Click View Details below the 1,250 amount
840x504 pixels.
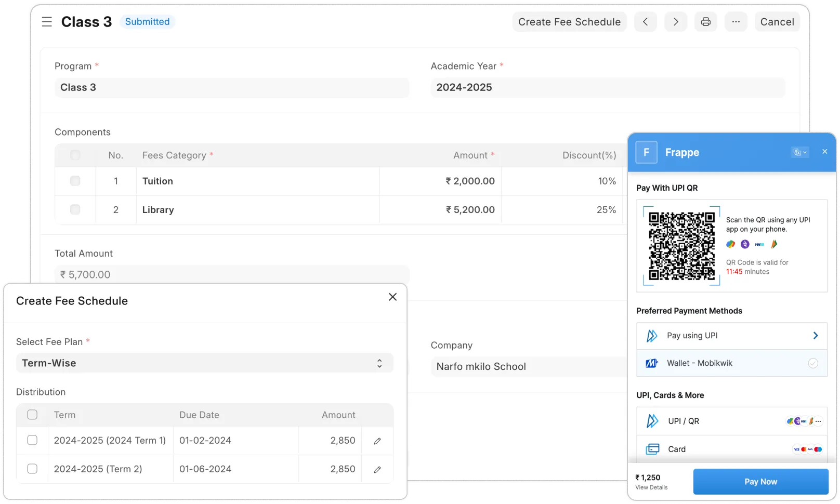[651, 487]
